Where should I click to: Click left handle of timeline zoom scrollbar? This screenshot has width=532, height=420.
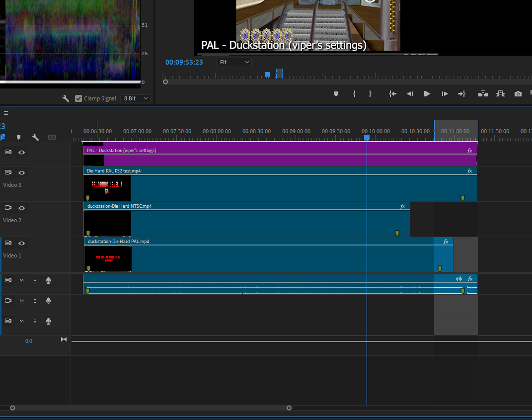12,408
